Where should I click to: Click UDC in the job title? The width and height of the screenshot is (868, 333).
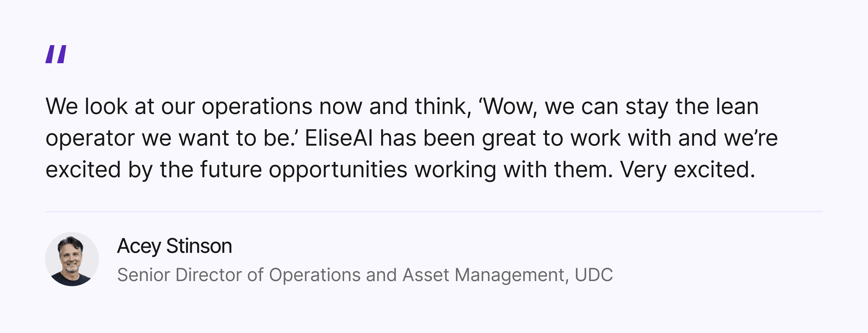coord(594,275)
